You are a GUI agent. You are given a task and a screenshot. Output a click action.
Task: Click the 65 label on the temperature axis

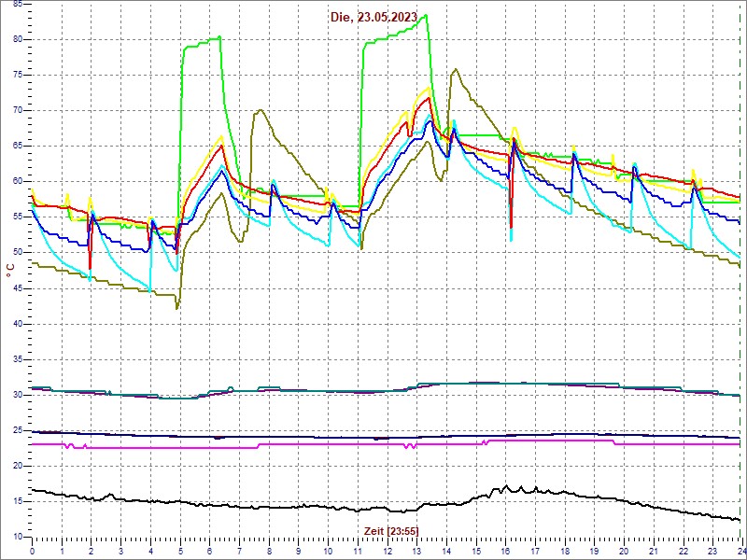click(17, 147)
